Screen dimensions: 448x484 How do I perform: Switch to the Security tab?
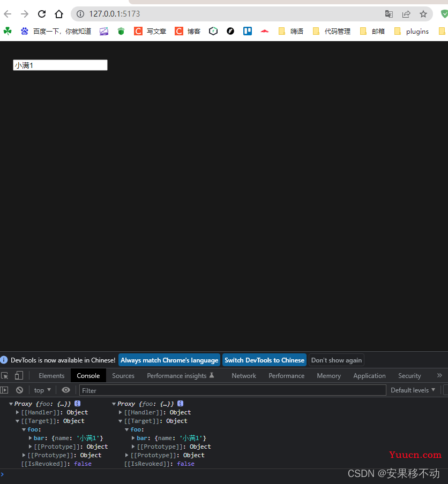click(409, 376)
